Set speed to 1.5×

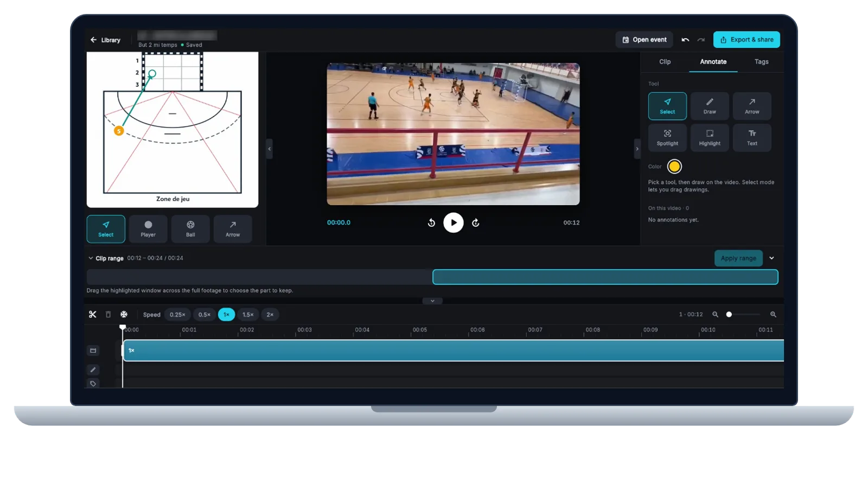tap(248, 315)
